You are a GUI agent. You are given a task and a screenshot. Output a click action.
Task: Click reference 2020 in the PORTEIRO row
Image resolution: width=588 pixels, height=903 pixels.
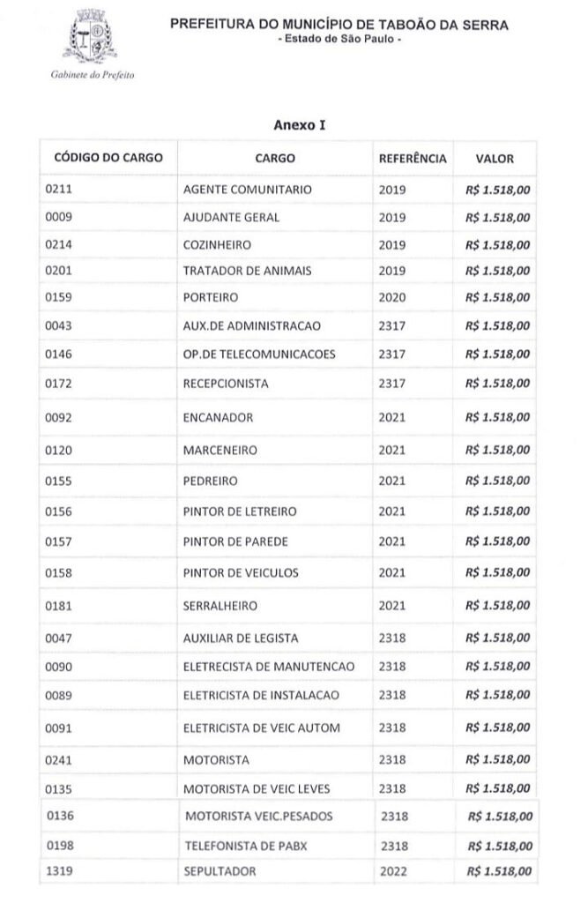pyautogui.click(x=392, y=298)
